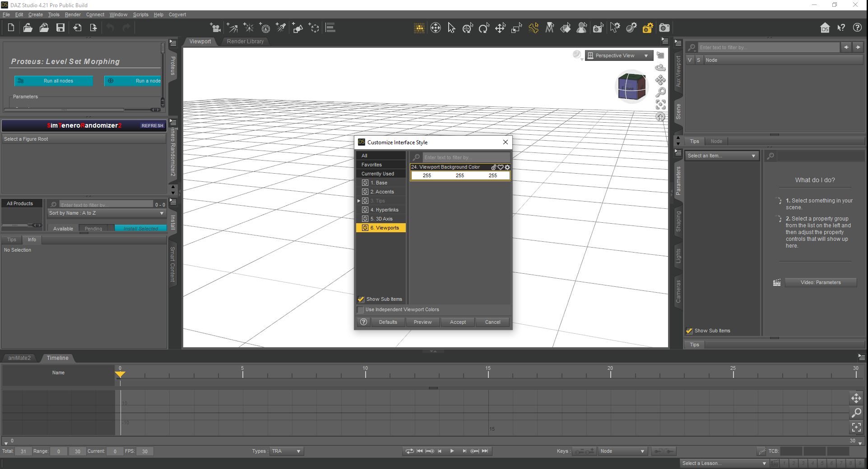Click the timeline Play button

pos(452,451)
